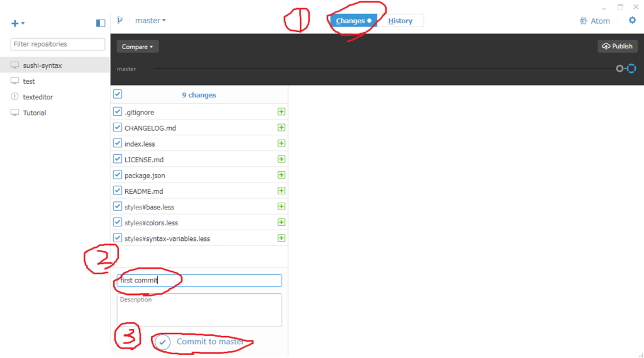Click the commit summary field with first commit
This screenshot has width=644, height=358.
[199, 281]
